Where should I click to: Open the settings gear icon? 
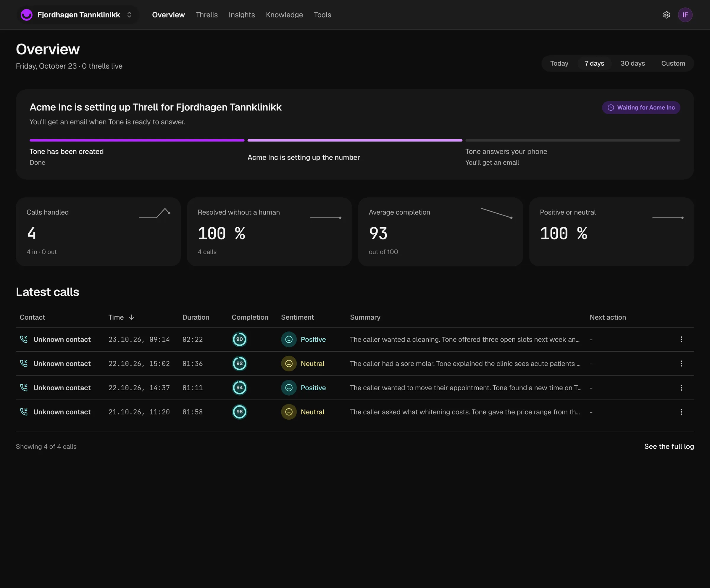click(x=667, y=15)
